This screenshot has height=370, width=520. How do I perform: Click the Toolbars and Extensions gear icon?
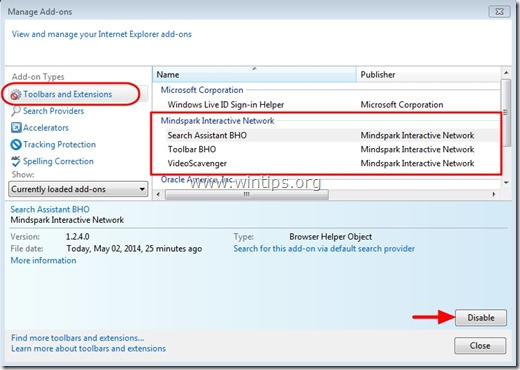(16, 95)
